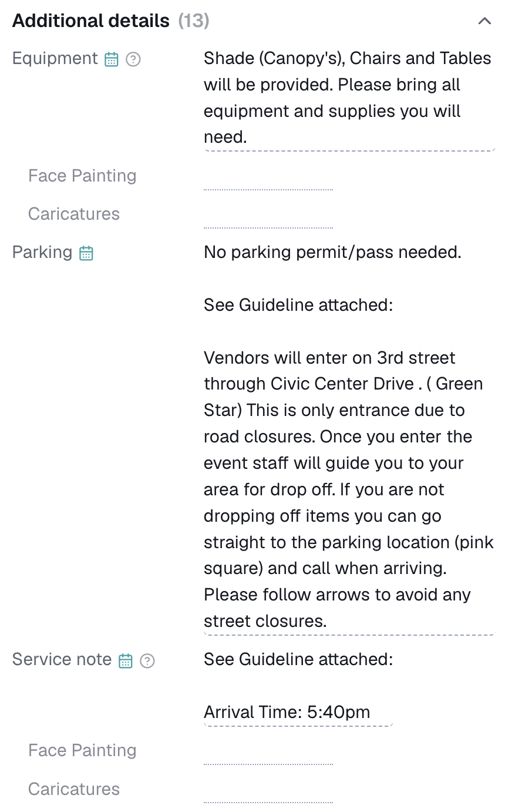Click the calendar icon beside Service note
This screenshot has width=505, height=812.
(x=126, y=660)
